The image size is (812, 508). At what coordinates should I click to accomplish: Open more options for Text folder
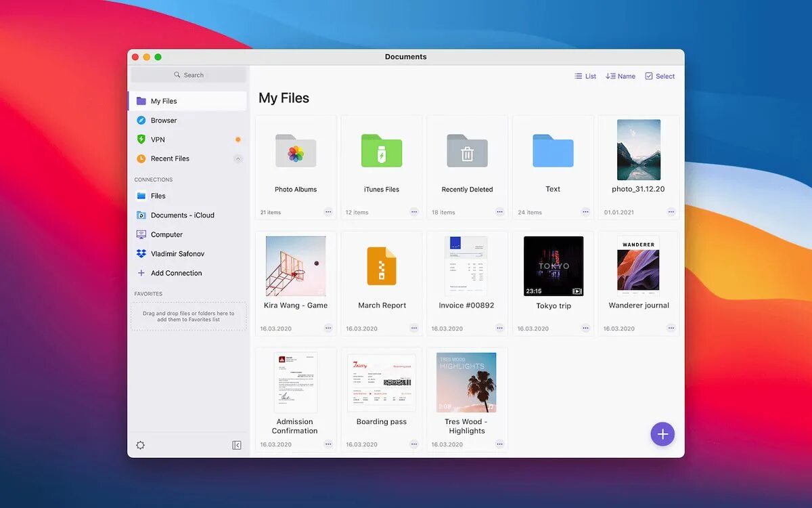(585, 212)
